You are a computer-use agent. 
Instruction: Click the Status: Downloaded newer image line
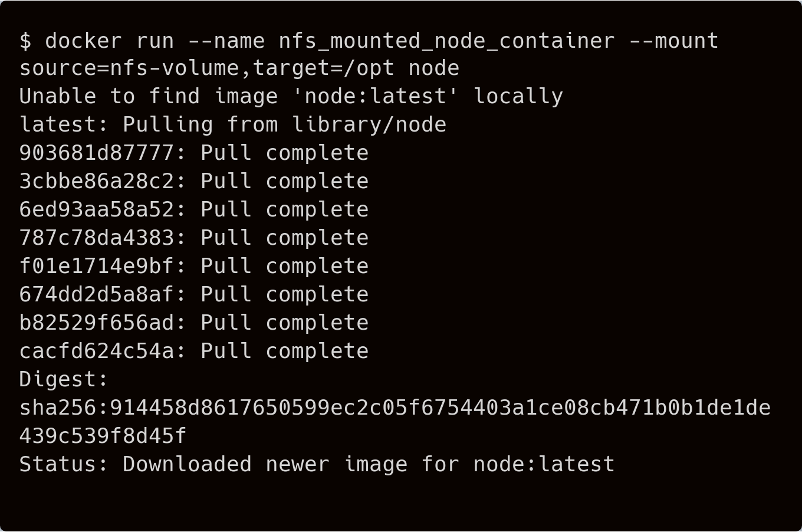(317, 464)
